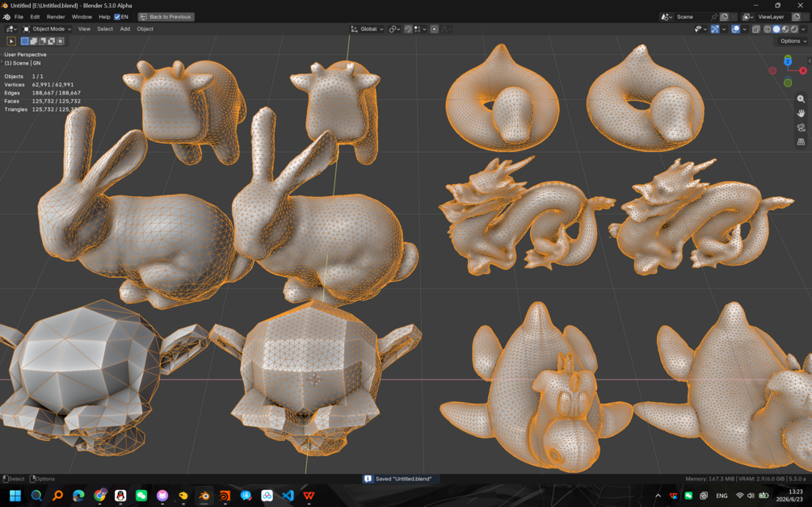
Task: Open the object visibility and selectability dropdown
Action: tap(701, 29)
